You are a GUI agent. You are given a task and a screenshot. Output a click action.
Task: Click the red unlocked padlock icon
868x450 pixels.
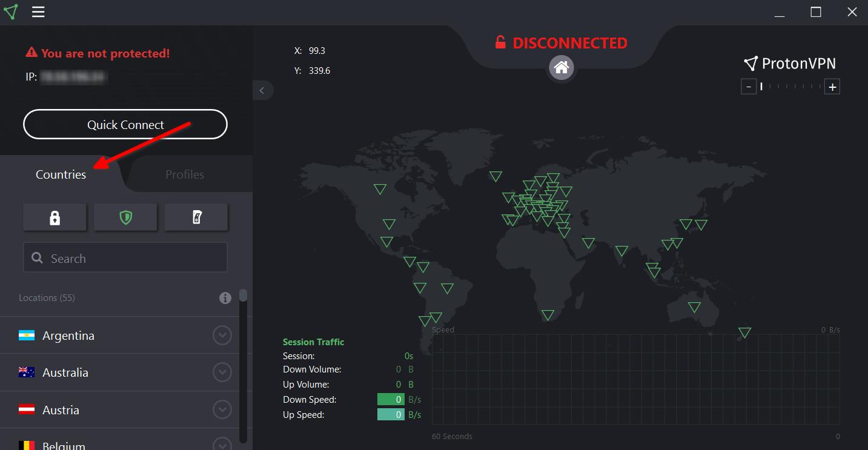[500, 42]
